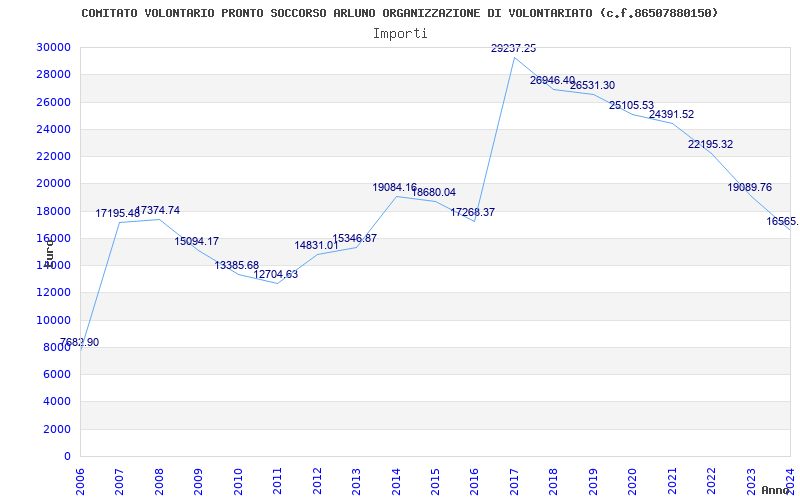Click the data label 19084.16
This screenshot has width=800, height=500.
395,187
